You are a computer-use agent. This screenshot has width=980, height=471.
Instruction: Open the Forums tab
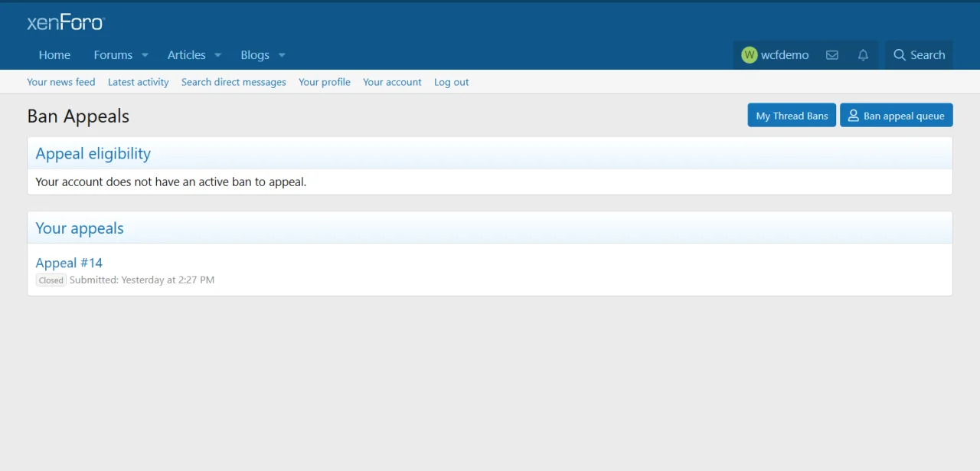(113, 55)
